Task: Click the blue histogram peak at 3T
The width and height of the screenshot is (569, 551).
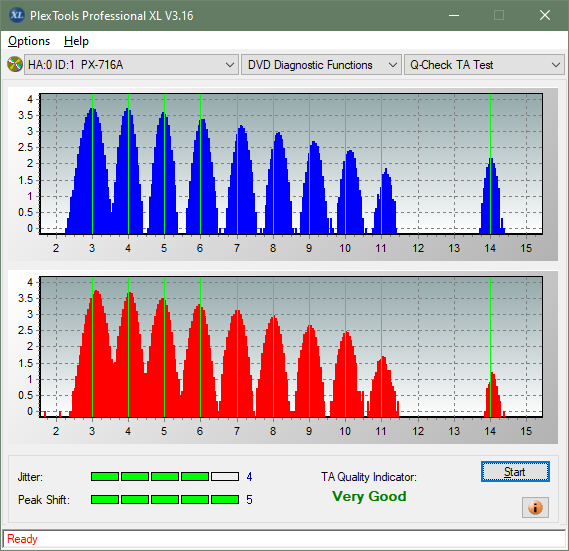Action: pyautogui.click(x=93, y=171)
